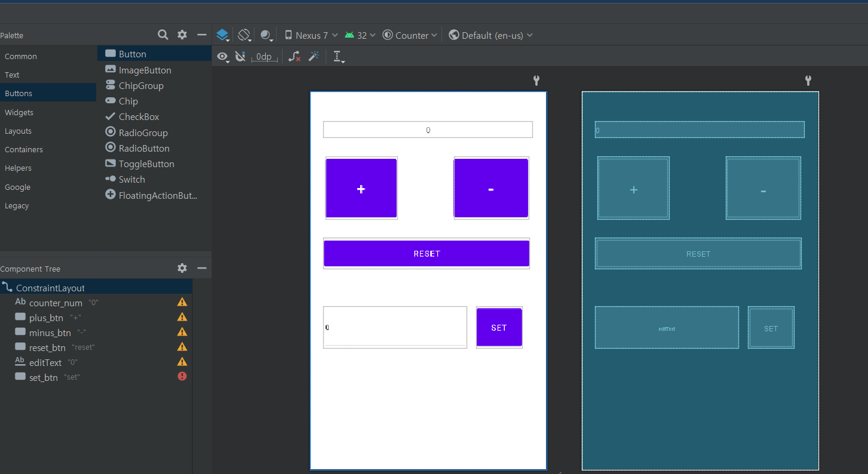Open the Counter theme dropdown

[410, 35]
